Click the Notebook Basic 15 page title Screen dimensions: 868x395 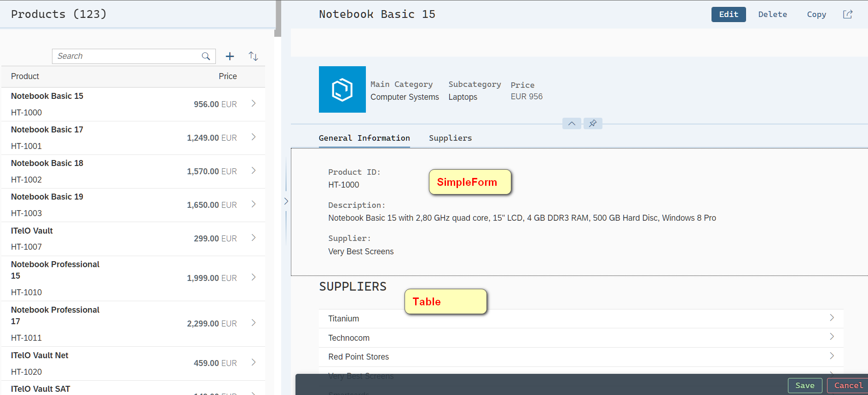(377, 14)
